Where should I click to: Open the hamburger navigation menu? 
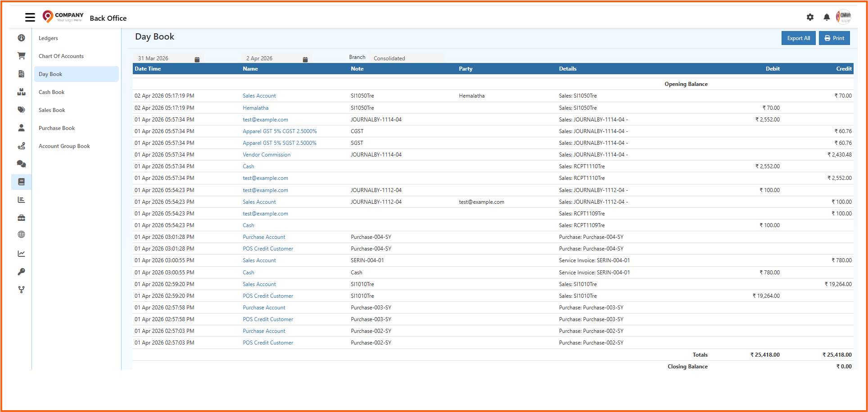point(30,18)
